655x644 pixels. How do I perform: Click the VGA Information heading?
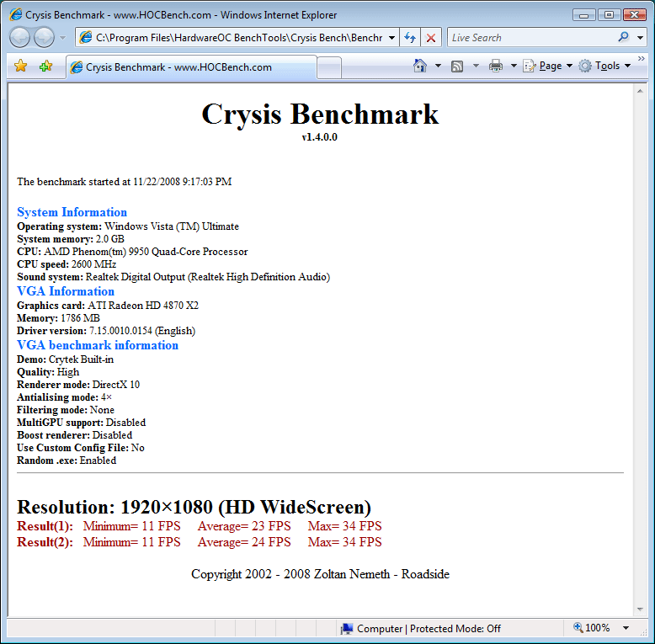point(66,291)
